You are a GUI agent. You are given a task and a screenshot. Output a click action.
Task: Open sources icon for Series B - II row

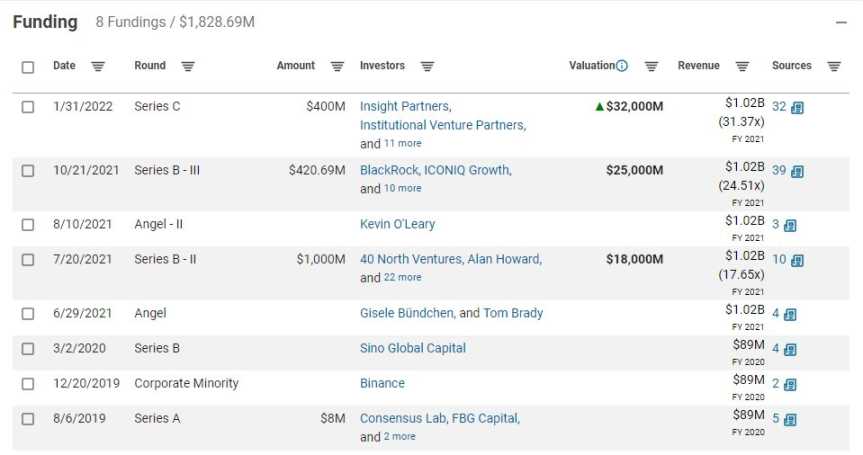(797, 261)
